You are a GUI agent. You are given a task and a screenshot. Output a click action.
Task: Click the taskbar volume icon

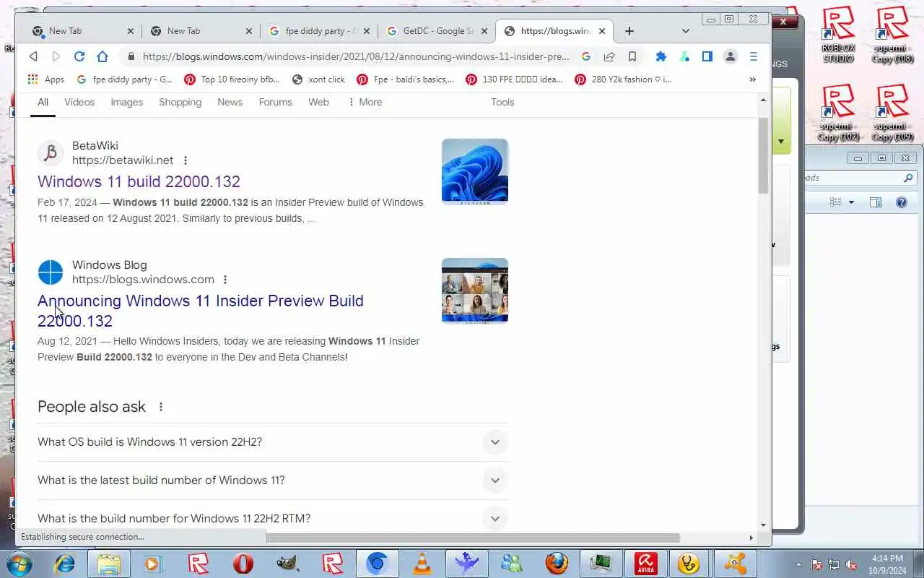click(x=852, y=564)
